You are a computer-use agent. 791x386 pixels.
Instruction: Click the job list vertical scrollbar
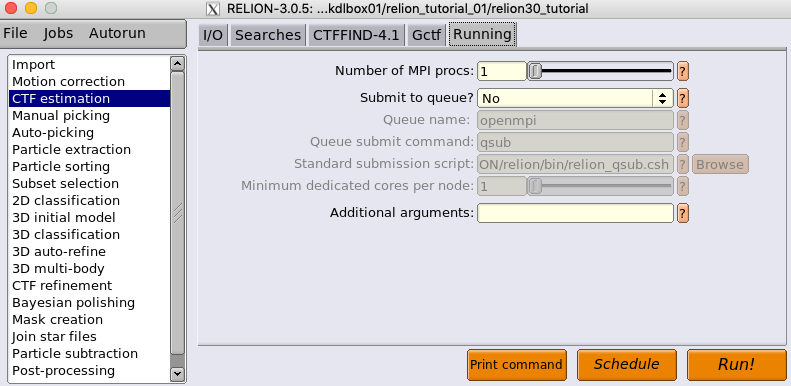point(177,213)
